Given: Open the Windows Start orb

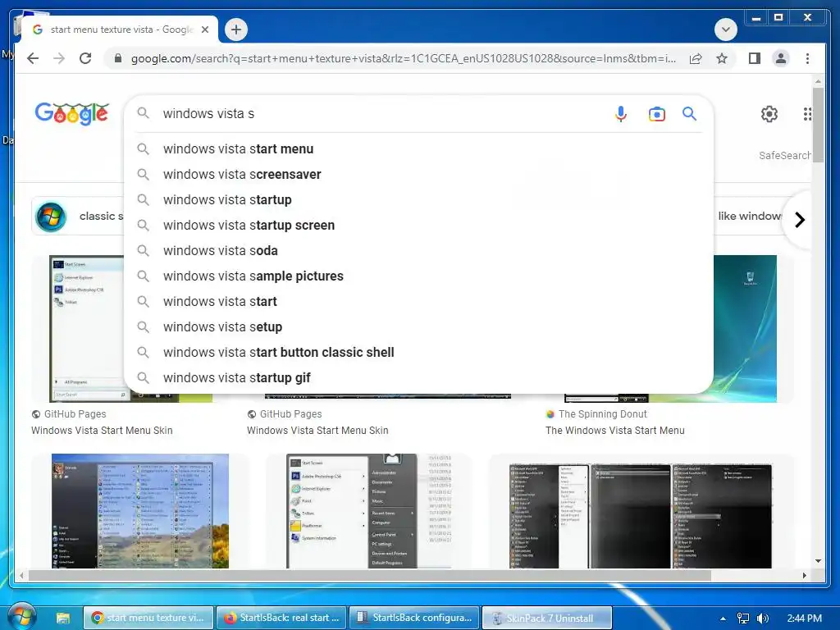Looking at the screenshot, I should pyautogui.click(x=21, y=617).
